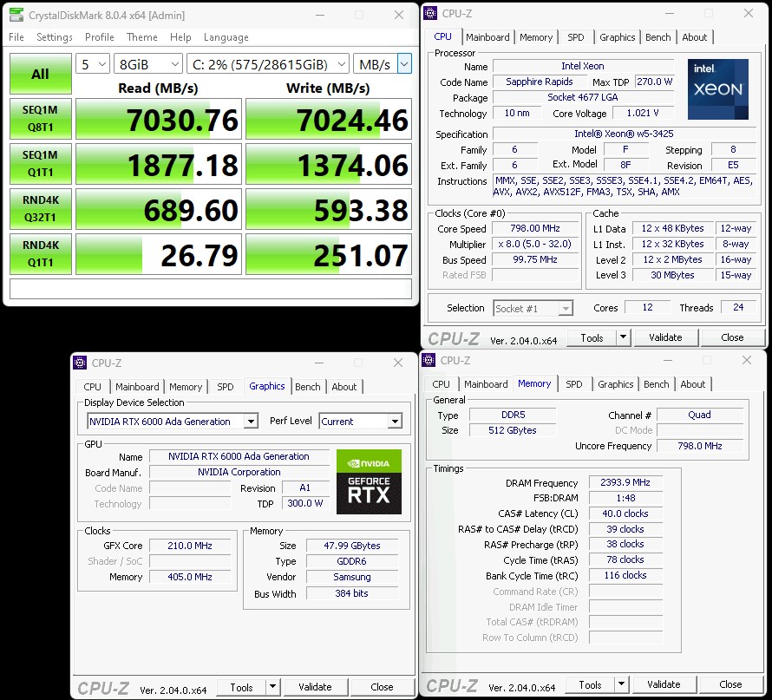Click the CPU-Z icon in Memory window title
The width and height of the screenshot is (772, 700).
[x=429, y=360]
